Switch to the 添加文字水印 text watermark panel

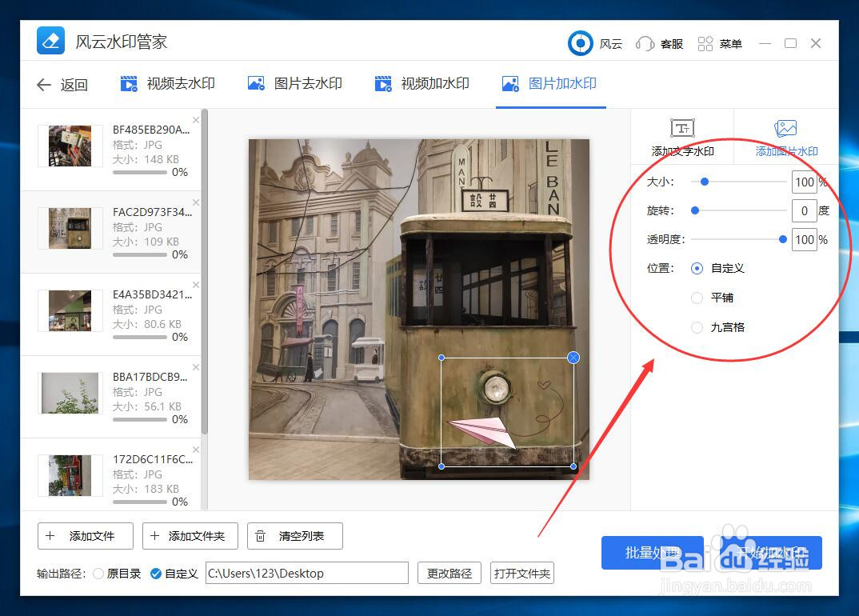[681, 136]
